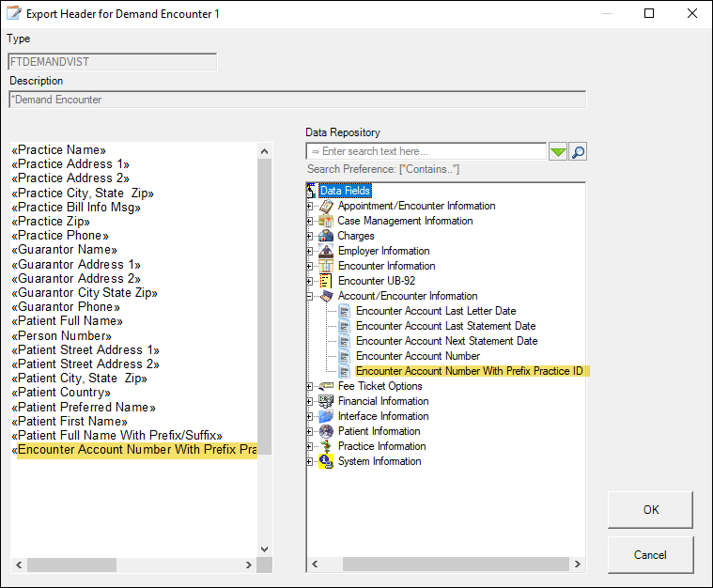Viewport: 713px width, 588px height.
Task: Click the Patient Information icon
Action: pos(326,431)
